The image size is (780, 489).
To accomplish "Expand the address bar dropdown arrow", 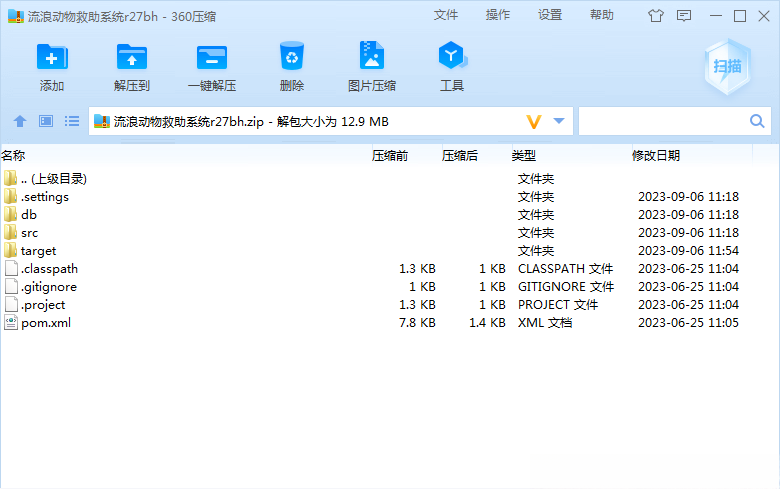I will (559, 121).
